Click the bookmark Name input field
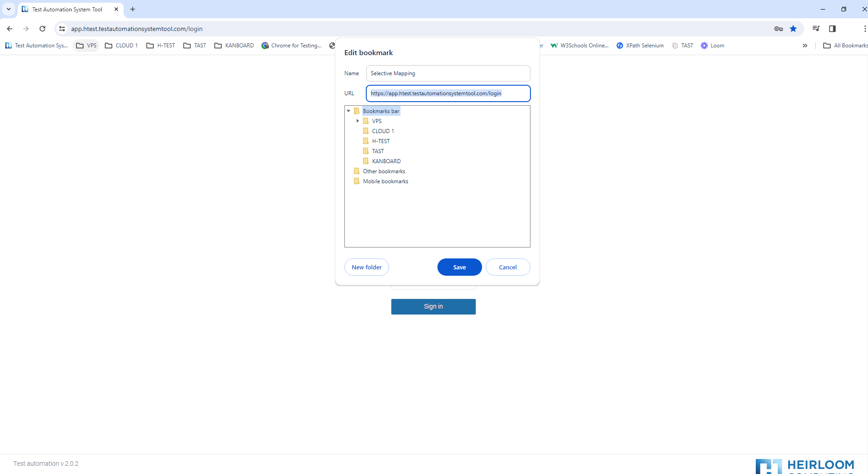The width and height of the screenshot is (868, 474). point(447,73)
